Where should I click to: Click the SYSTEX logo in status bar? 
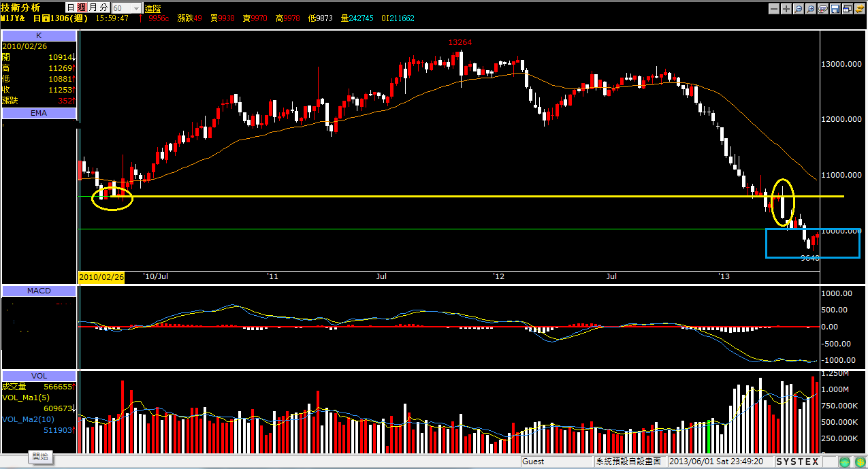tap(797, 462)
